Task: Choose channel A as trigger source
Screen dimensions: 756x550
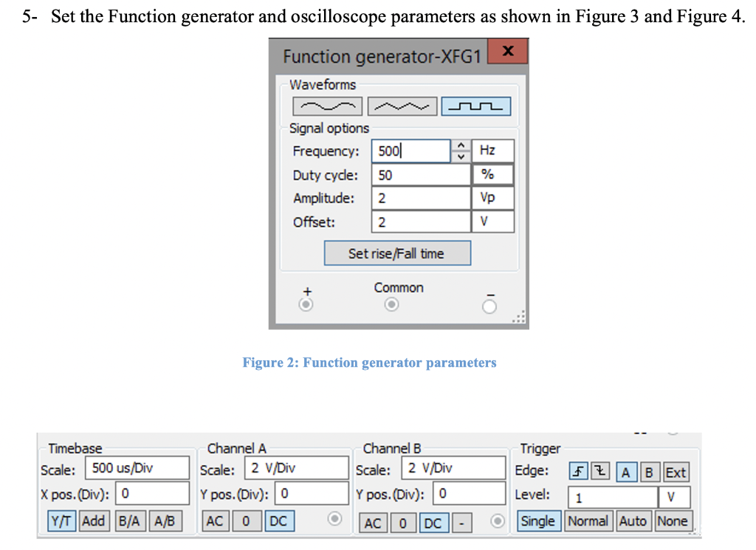Action: tap(625, 471)
